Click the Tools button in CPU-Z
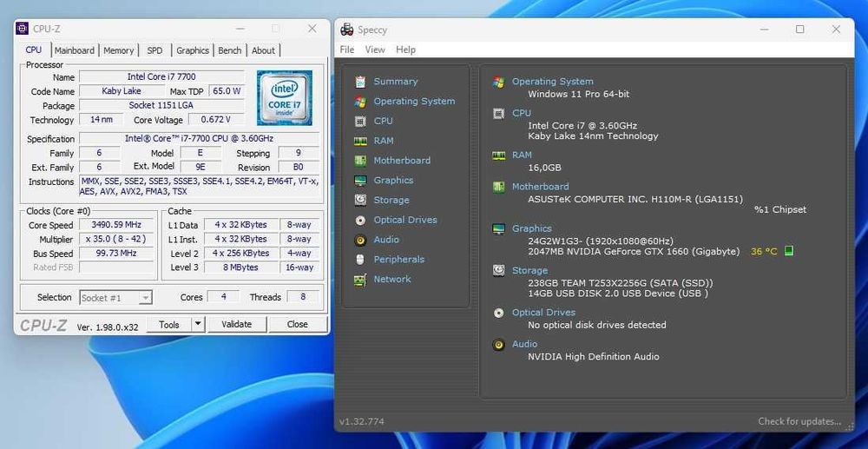 169,325
